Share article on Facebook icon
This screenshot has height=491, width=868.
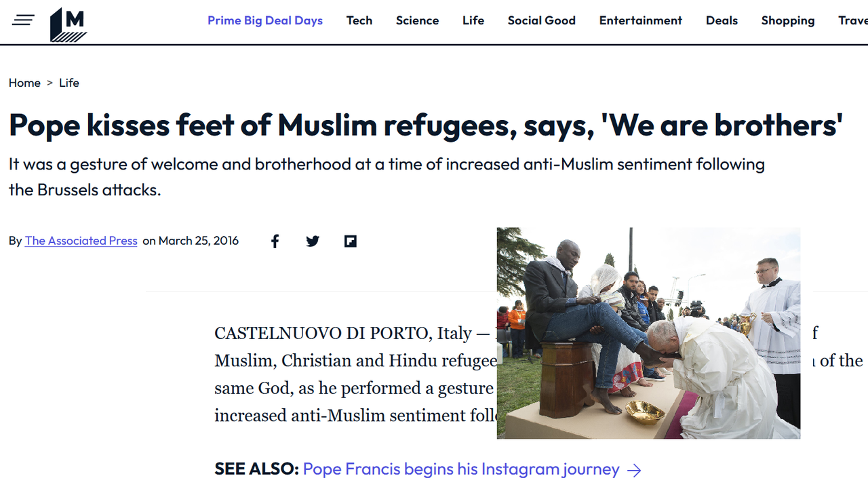click(275, 241)
